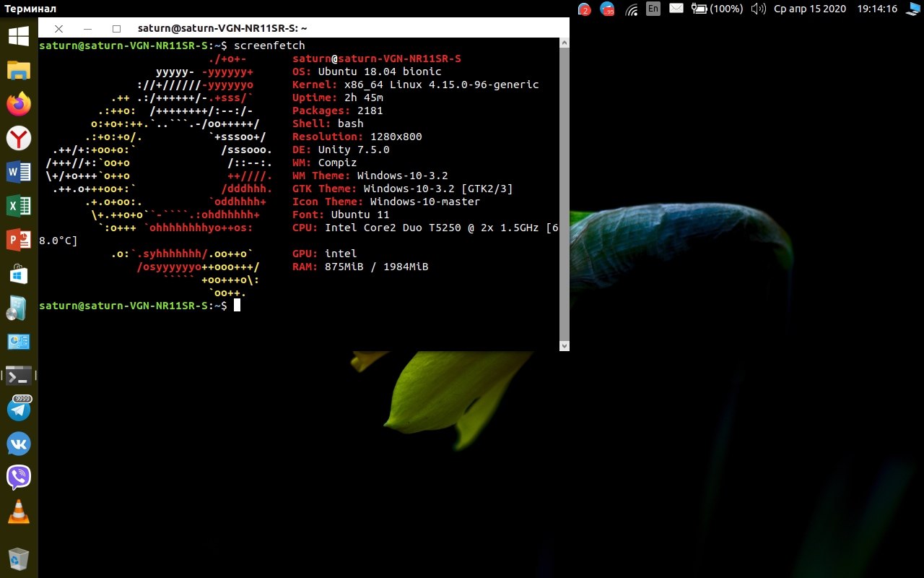The height and width of the screenshot is (578, 924).
Task: Launch VLC media player from the dock
Action: click(x=19, y=512)
